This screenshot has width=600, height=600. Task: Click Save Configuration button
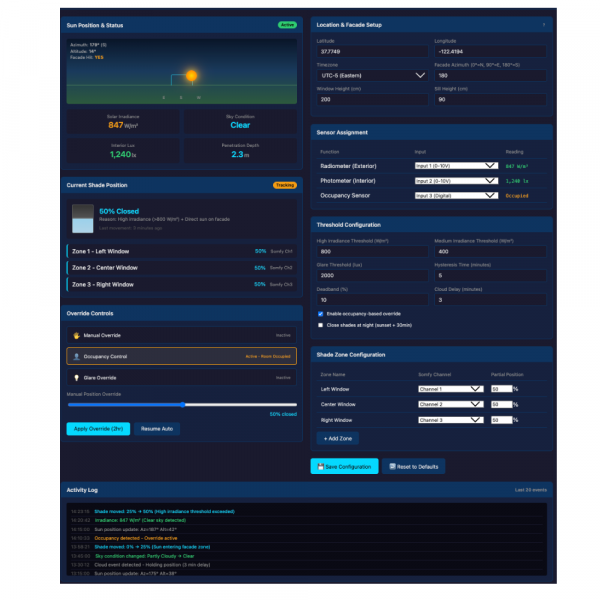pos(344,466)
